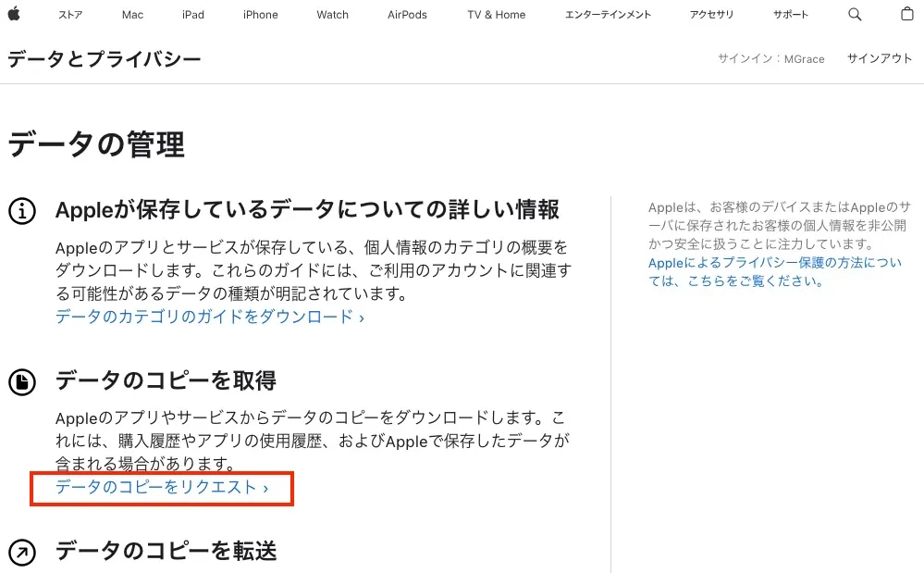
Task: Open the サポート menu item
Action: click(x=790, y=15)
